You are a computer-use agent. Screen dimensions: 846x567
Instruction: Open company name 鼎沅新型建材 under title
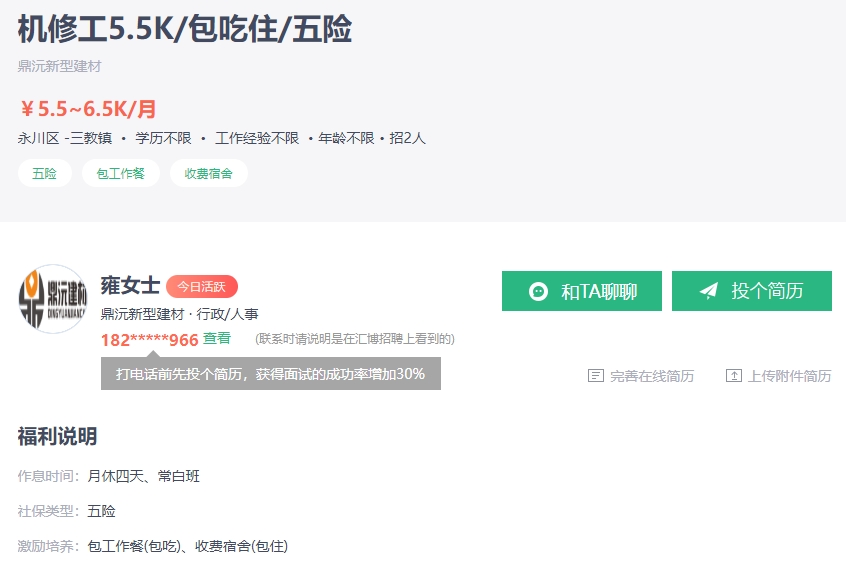pos(59,66)
